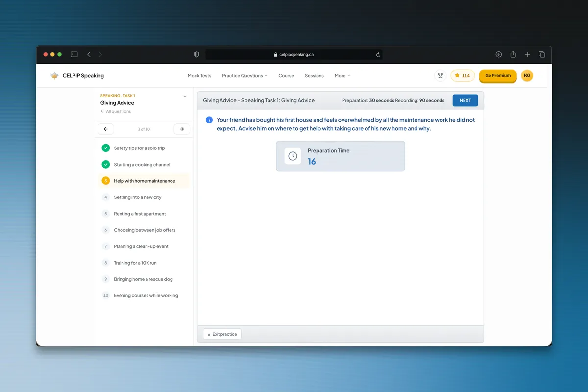Expand the Practice Questions dropdown
The height and width of the screenshot is (392, 588).
(245, 76)
